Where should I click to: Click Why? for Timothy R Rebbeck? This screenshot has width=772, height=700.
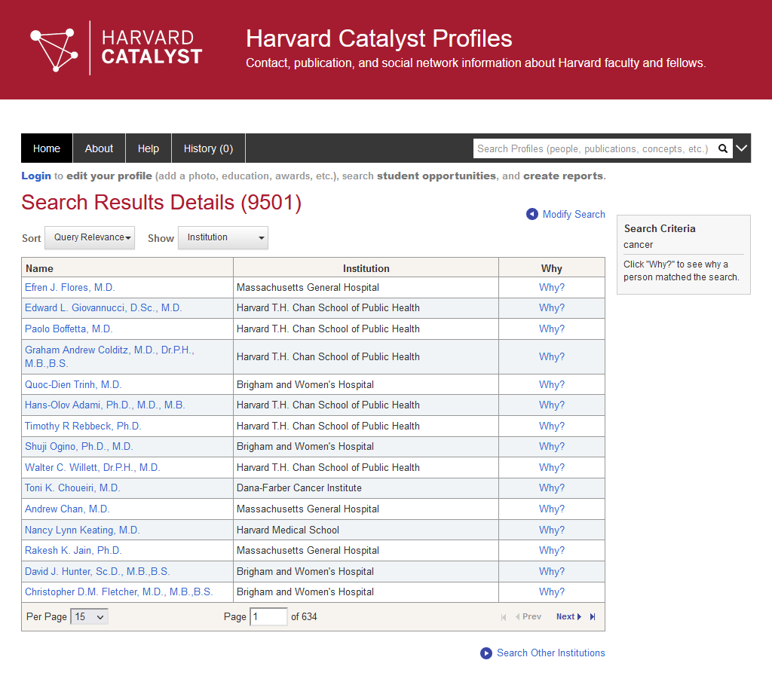coord(552,426)
